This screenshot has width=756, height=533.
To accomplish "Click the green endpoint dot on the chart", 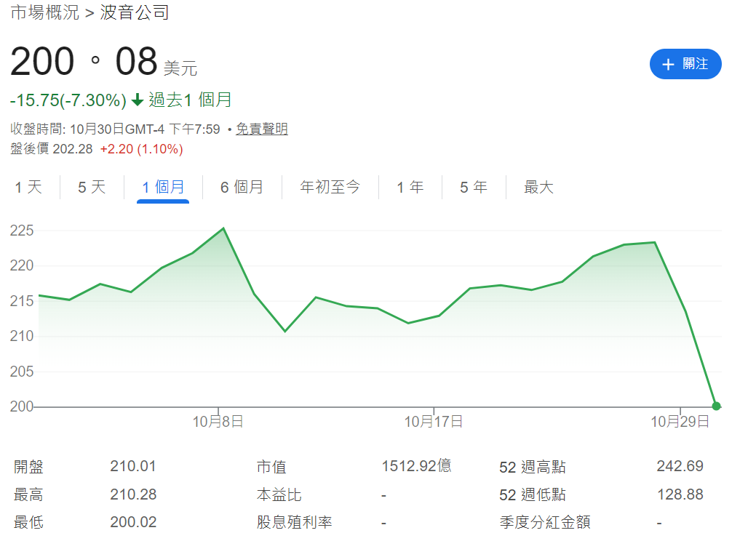I will pos(716,406).
